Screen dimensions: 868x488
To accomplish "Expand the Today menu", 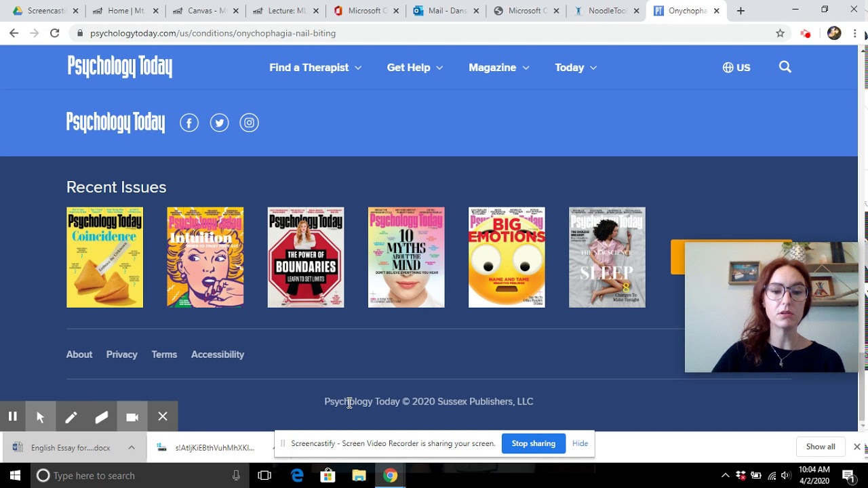I will (x=576, y=68).
